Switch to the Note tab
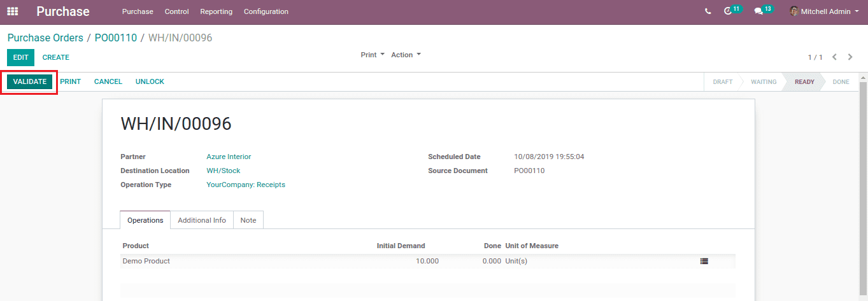The height and width of the screenshot is (301, 868). (248, 220)
